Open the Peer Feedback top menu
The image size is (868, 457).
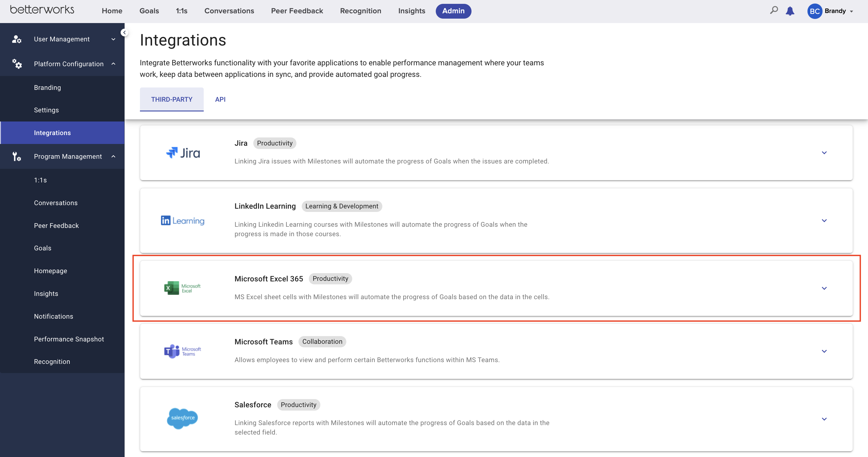pyautogui.click(x=297, y=11)
